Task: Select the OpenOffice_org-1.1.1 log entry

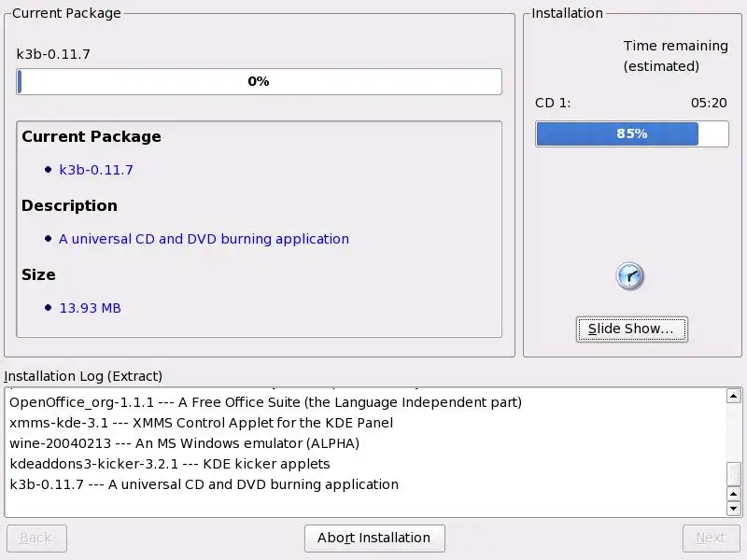Action: point(265,402)
